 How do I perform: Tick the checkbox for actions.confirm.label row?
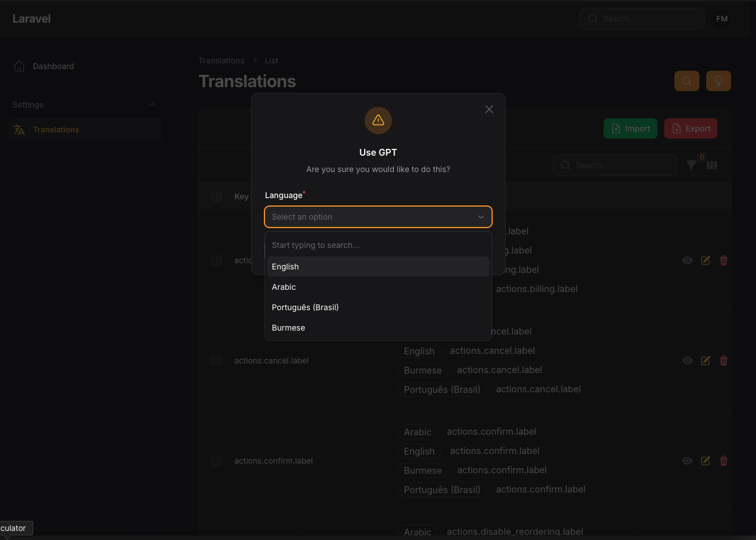pyautogui.click(x=216, y=461)
